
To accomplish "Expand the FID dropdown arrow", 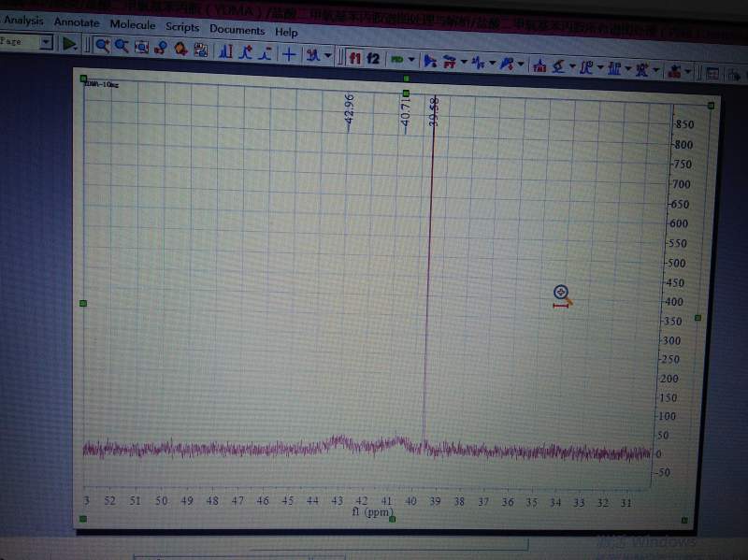I will pos(411,60).
